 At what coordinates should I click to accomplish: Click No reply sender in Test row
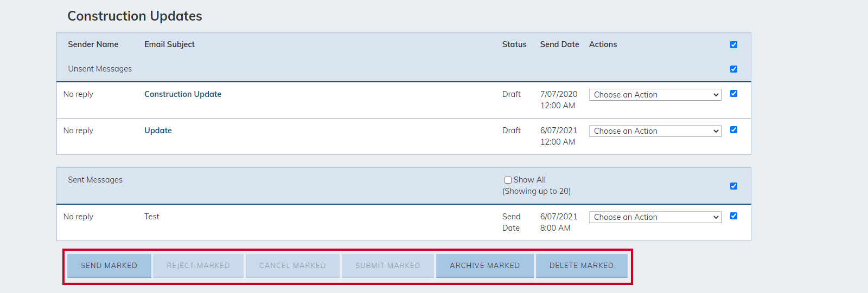(78, 217)
